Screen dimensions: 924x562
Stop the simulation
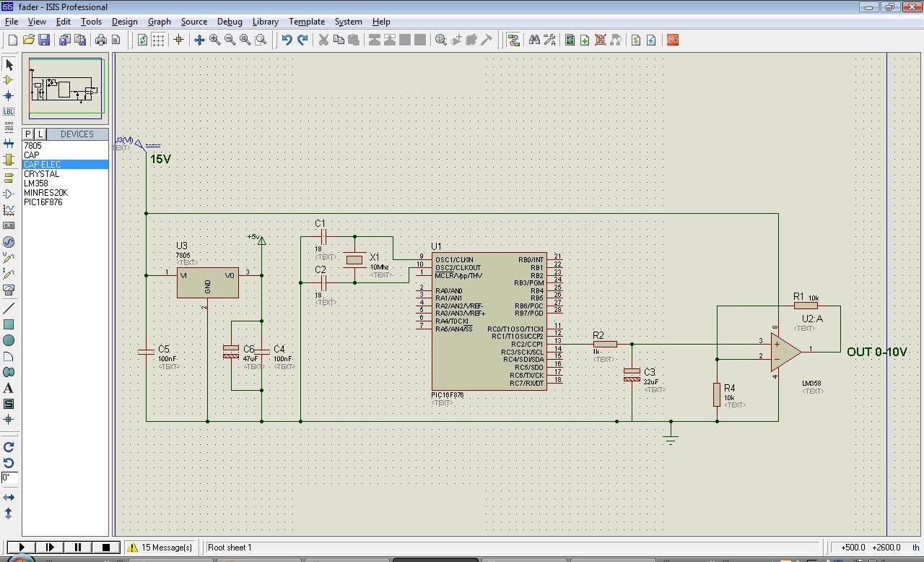coord(105,548)
